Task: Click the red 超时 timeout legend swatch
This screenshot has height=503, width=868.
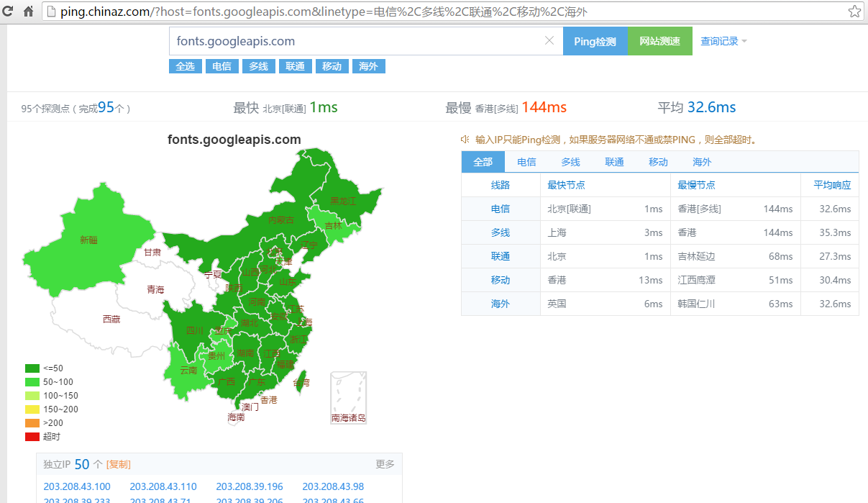Action: pos(32,437)
